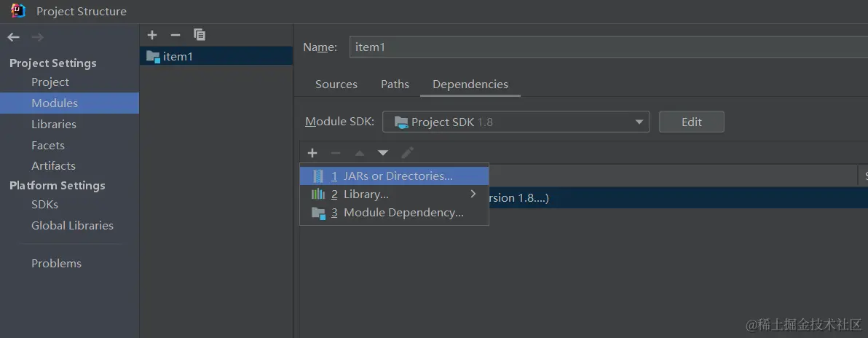Move dependency down with the down arrow
This screenshot has width=868, height=338.
(383, 153)
